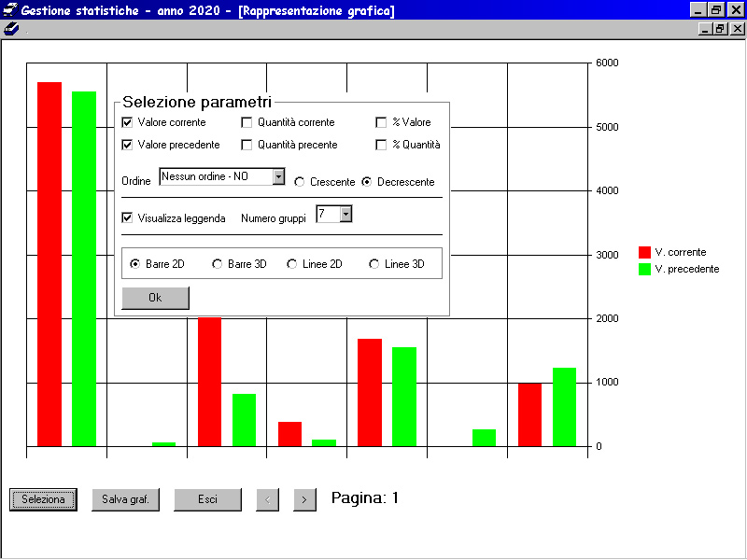This screenshot has width=747, height=560.
Task: Click the V. corrente legend text
Action: pos(681,252)
